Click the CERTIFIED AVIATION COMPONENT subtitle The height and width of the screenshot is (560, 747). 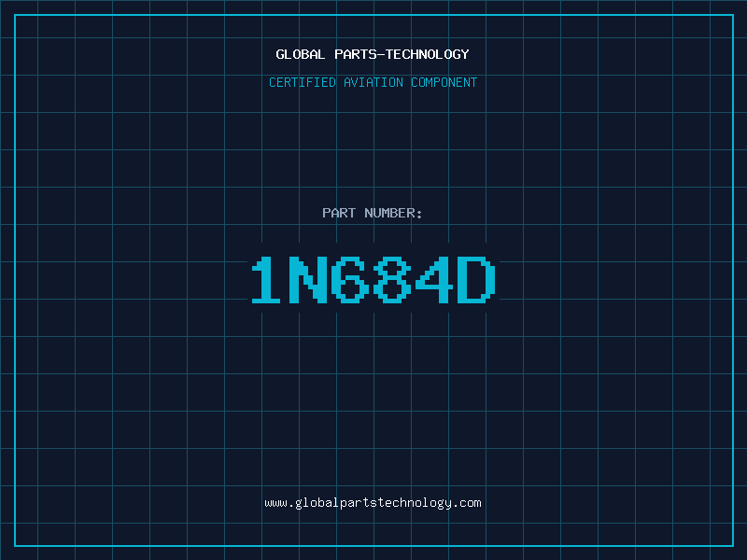click(373, 82)
